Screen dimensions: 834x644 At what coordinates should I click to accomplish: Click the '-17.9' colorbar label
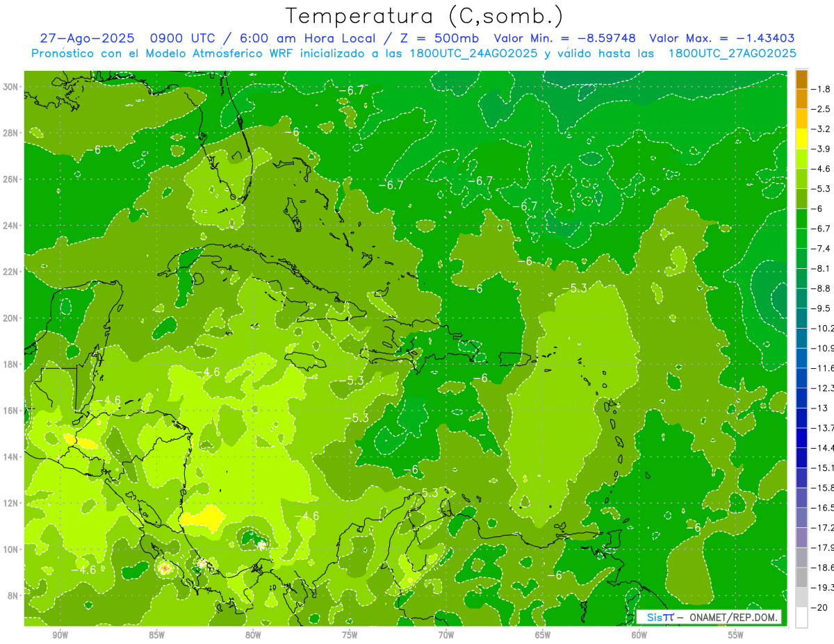pyautogui.click(x=823, y=548)
